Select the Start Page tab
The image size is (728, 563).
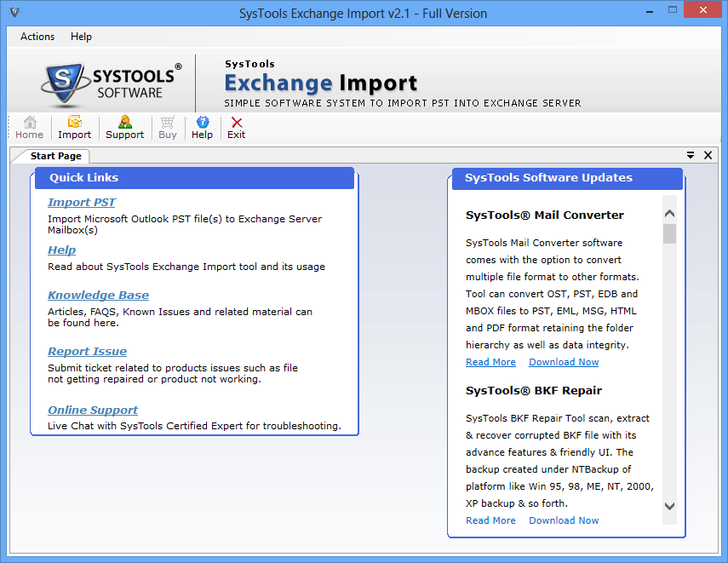55,156
